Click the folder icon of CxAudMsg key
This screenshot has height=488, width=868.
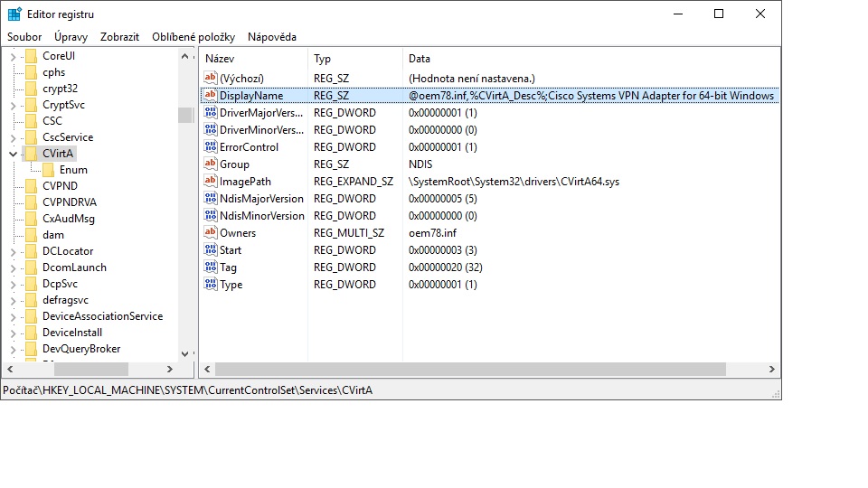tap(32, 219)
